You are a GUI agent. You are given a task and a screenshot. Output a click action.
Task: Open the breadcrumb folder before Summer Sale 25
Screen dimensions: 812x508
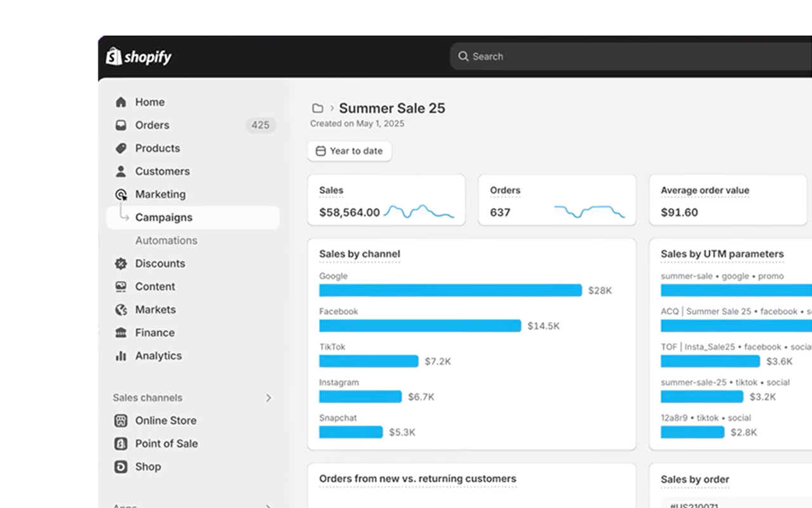pyautogui.click(x=317, y=108)
